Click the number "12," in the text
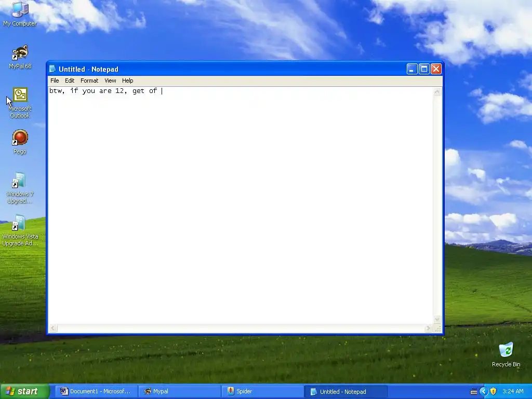This screenshot has height=399, width=532. point(121,91)
